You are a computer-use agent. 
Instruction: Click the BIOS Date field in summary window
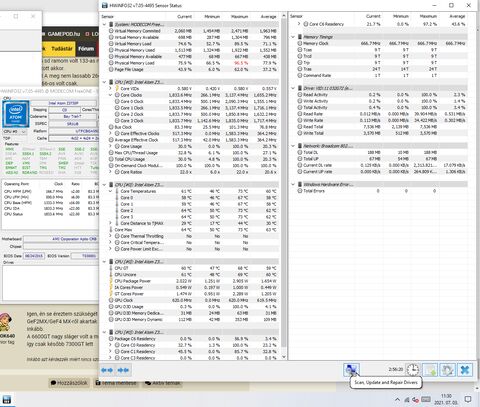[x=34, y=256]
